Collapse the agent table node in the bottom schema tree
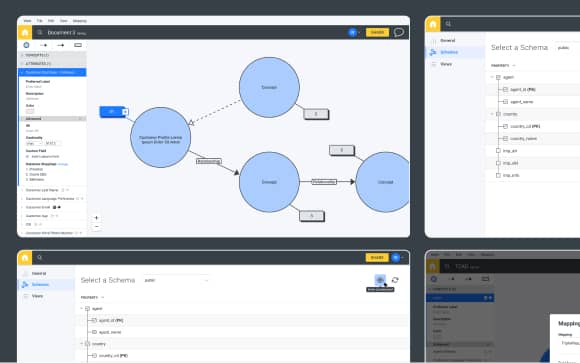The height and width of the screenshot is (363, 580). (82, 309)
